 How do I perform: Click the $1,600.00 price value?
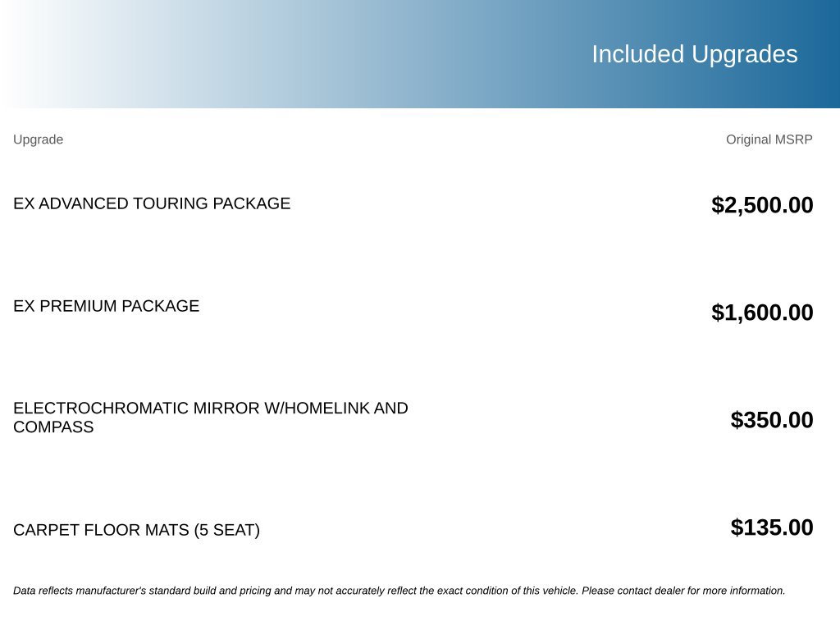(762, 313)
